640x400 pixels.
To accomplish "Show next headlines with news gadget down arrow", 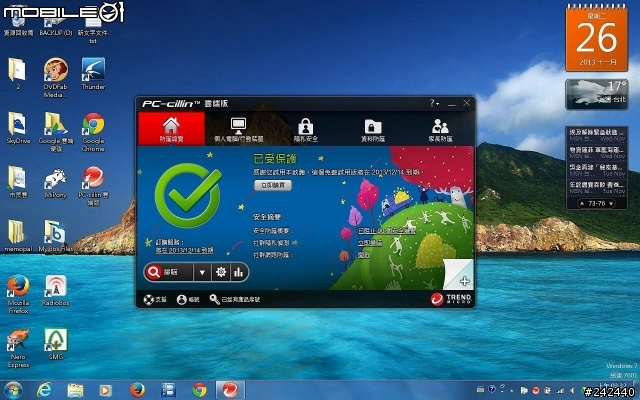I will pyautogui.click(x=611, y=203).
